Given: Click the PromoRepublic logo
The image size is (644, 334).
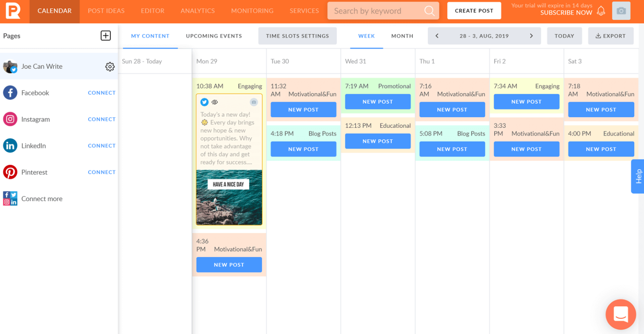Looking at the screenshot, I should (13, 11).
